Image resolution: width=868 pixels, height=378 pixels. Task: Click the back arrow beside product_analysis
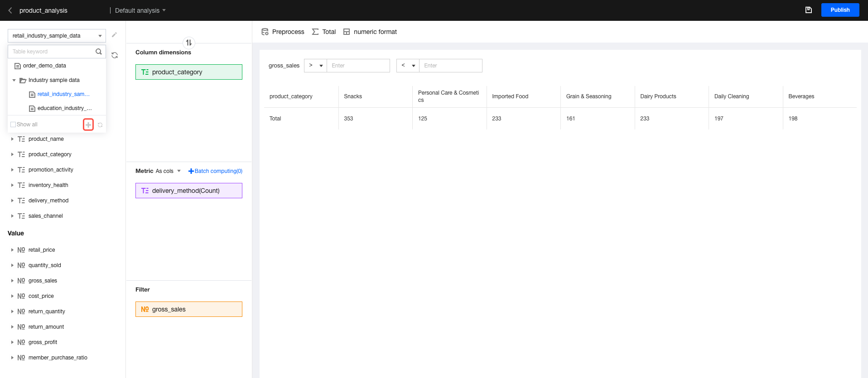(10, 10)
